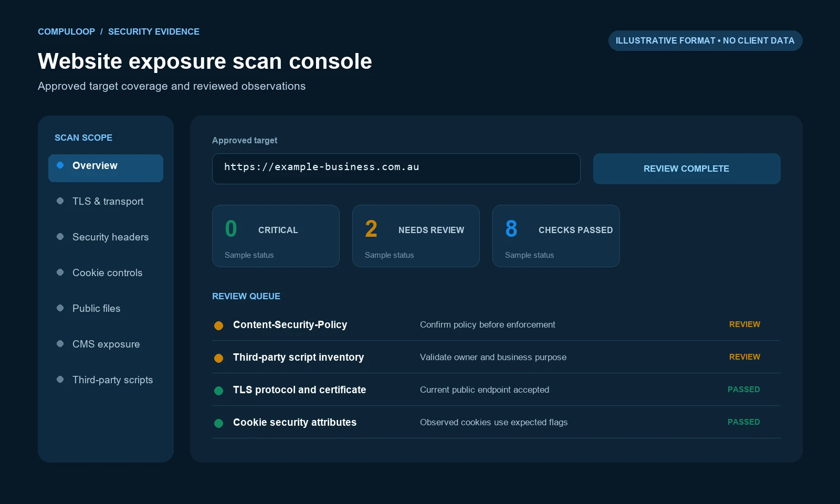Select CMS exposure in sidebar
840x504 pixels.
point(106,344)
